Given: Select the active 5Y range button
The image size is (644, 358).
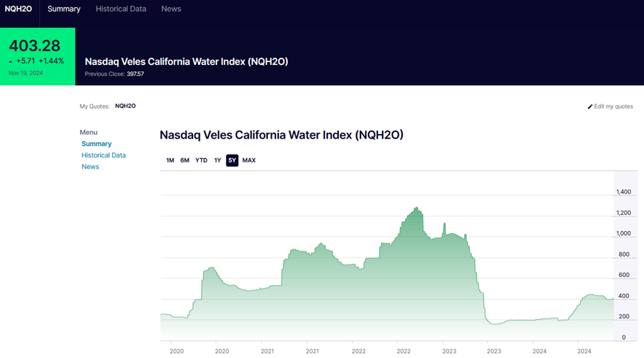Looking at the screenshot, I should (x=232, y=160).
